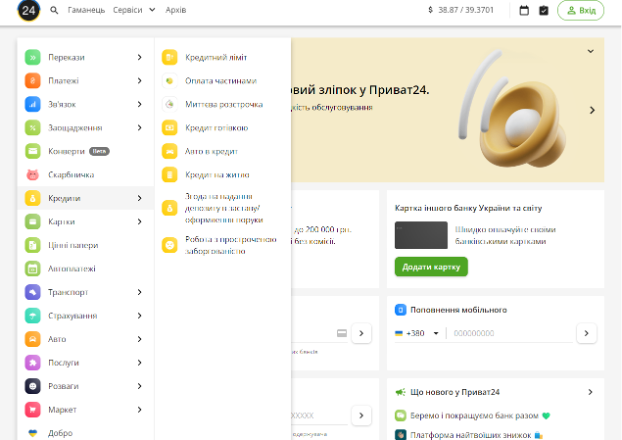
Task: Click the purple Транспорт icon
Action: (x=33, y=292)
